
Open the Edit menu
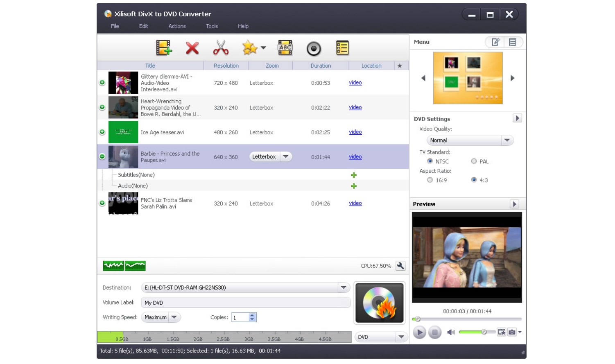[144, 26]
